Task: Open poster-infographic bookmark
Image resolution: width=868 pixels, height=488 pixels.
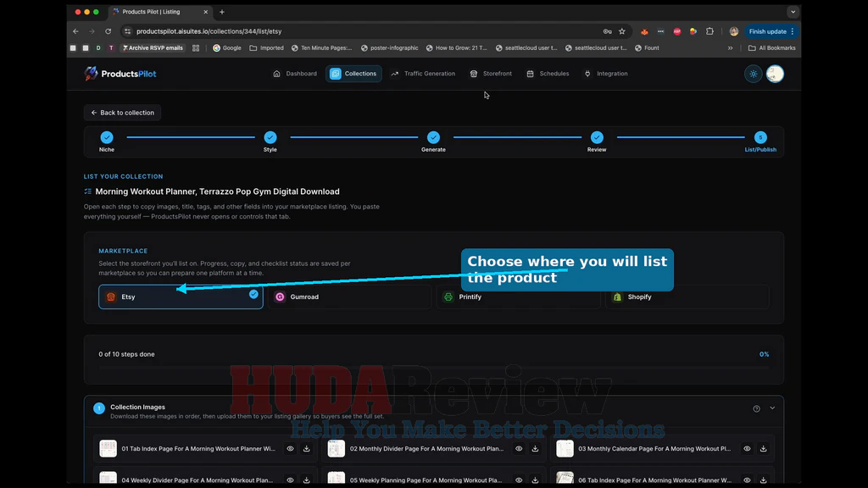Action: pos(390,48)
